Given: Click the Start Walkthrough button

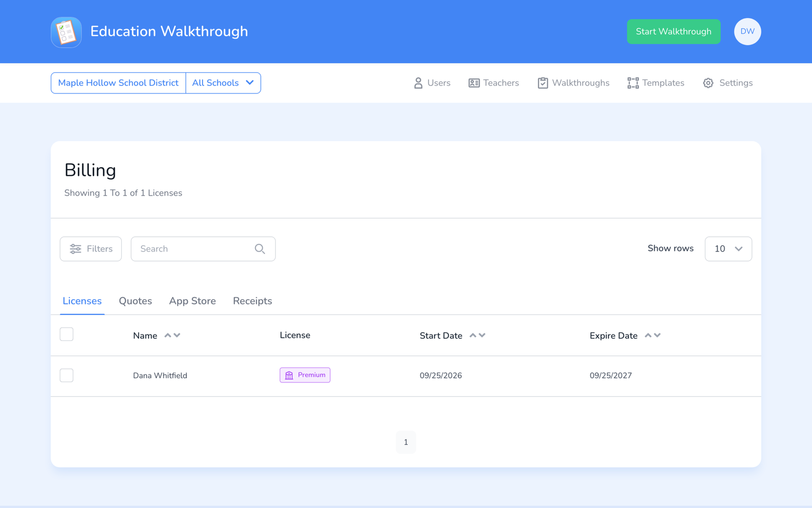Looking at the screenshot, I should (x=673, y=31).
